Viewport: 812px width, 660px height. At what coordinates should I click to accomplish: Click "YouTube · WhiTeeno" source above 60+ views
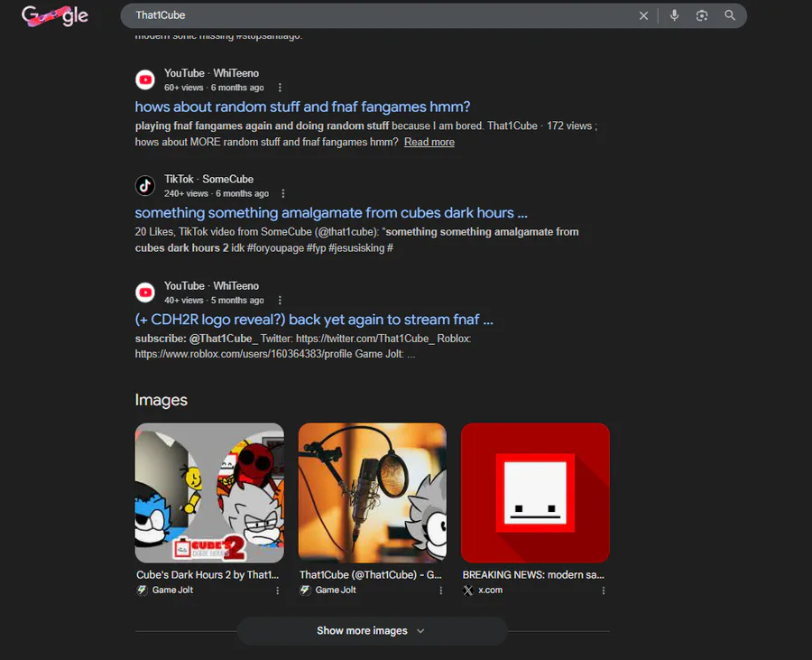pyautogui.click(x=211, y=73)
